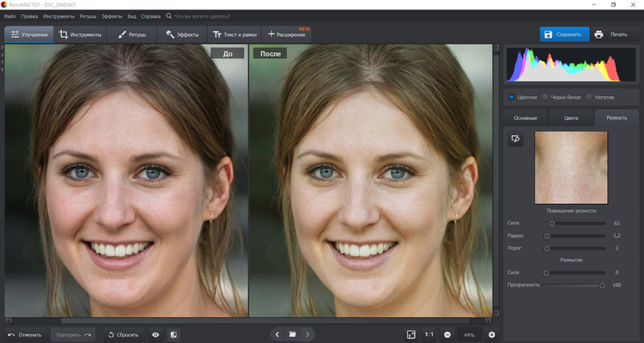Viewport: 644px width, 343px height.
Task: Open the Инструменты crop tools tab
Action: click(x=81, y=34)
